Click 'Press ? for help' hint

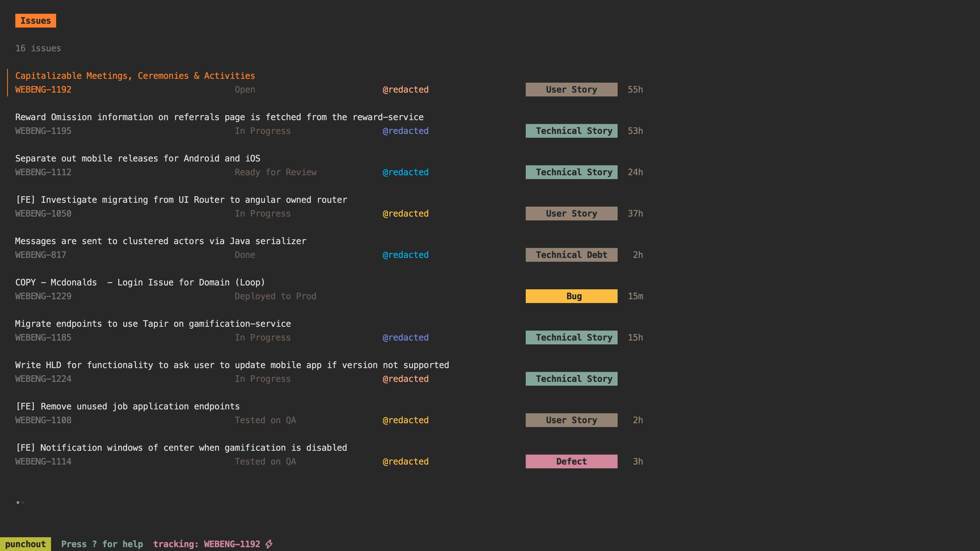(102, 544)
